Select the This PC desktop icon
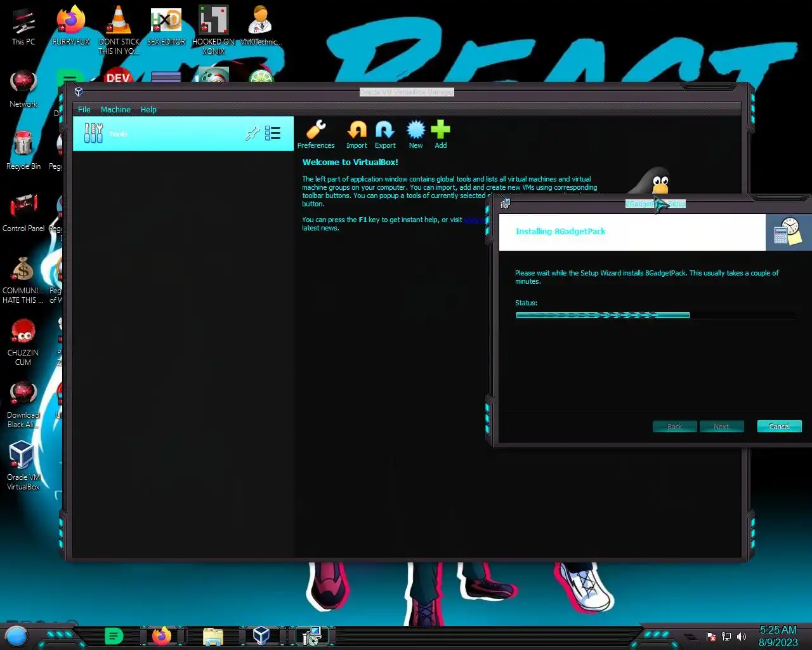812x650 pixels. [23, 27]
